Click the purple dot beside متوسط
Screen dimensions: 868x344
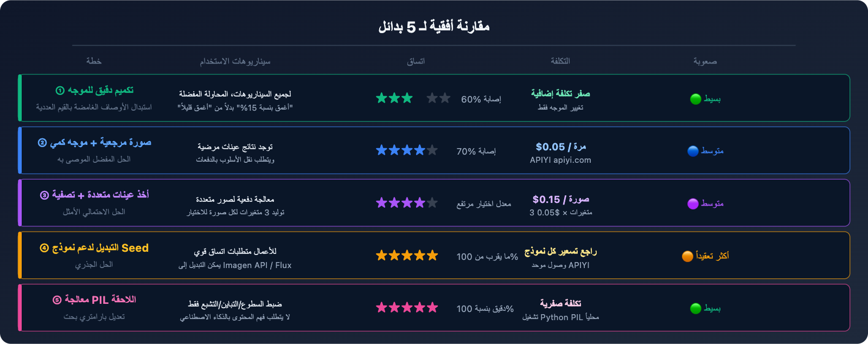coord(693,204)
